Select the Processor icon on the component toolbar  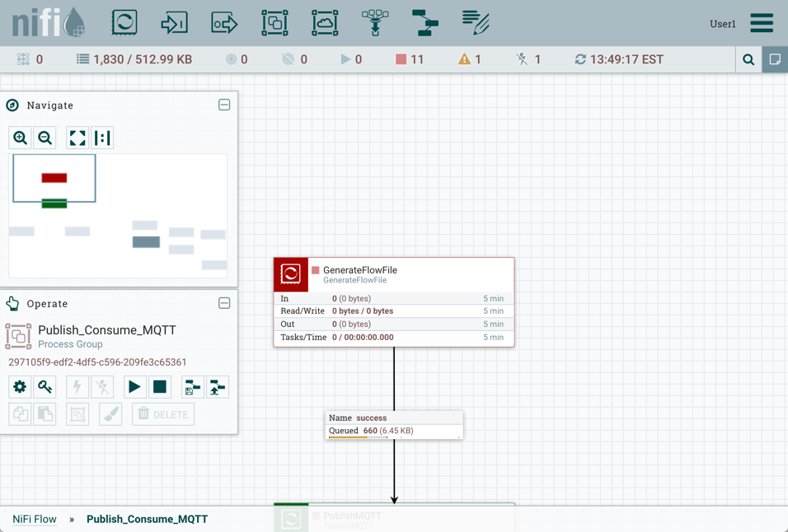click(x=124, y=22)
